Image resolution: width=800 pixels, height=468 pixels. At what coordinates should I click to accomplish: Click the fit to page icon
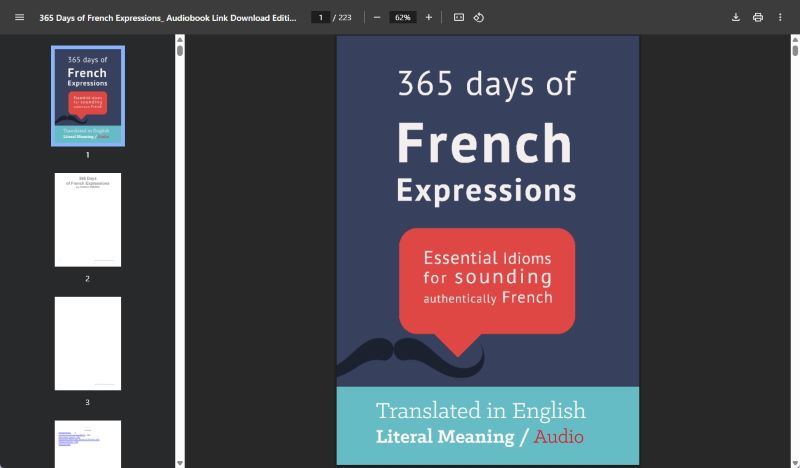(x=459, y=17)
